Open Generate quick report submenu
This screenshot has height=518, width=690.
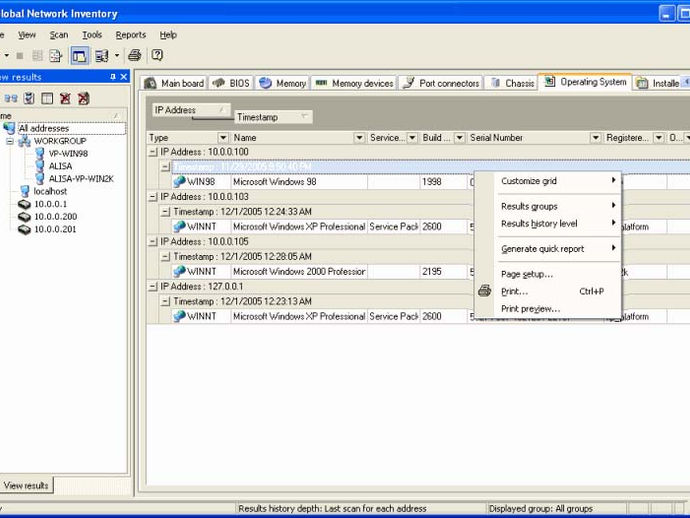click(x=548, y=249)
